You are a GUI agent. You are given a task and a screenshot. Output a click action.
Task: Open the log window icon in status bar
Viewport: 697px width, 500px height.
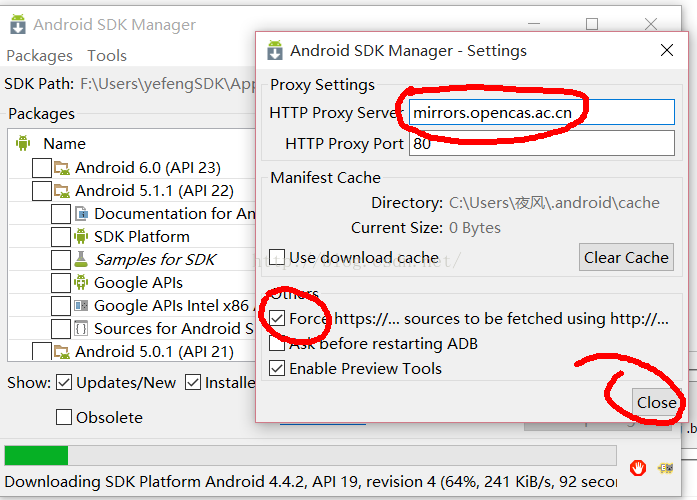point(665,468)
